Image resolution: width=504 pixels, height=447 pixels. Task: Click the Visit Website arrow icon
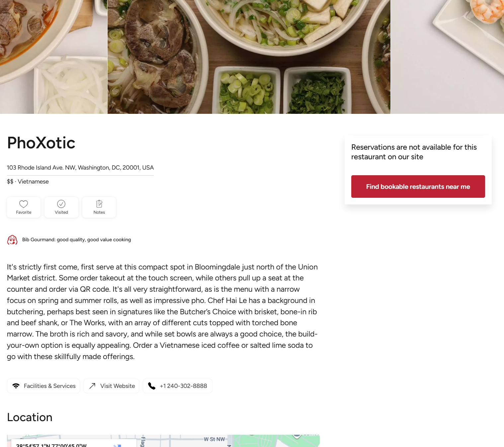click(x=93, y=386)
